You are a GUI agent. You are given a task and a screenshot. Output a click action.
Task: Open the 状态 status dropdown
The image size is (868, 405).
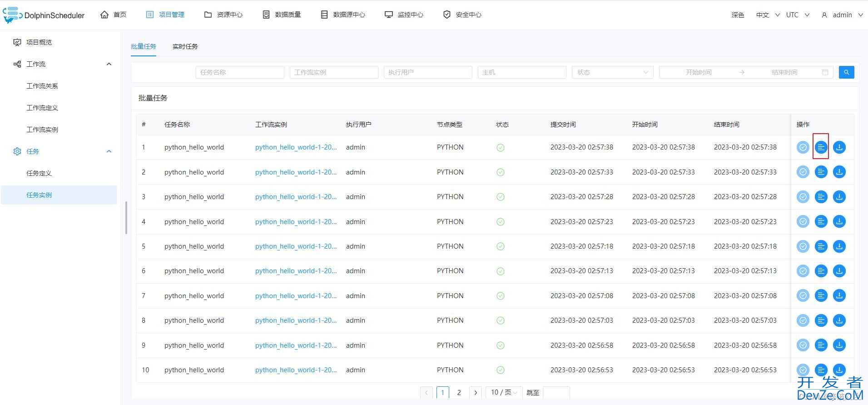click(612, 72)
